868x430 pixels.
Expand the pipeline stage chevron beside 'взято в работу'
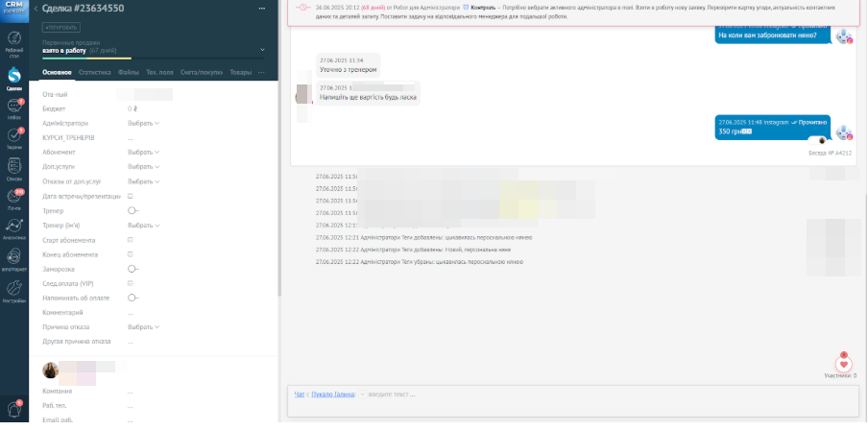262,50
